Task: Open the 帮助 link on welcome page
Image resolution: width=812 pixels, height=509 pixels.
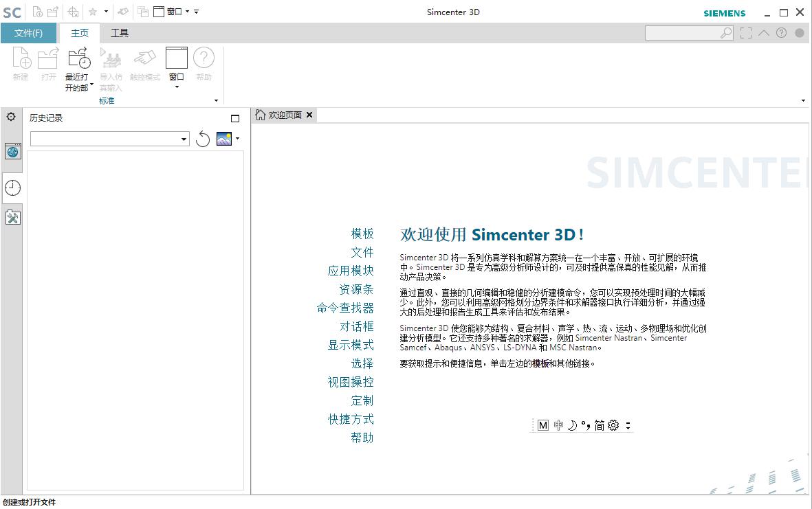Action: pos(362,438)
